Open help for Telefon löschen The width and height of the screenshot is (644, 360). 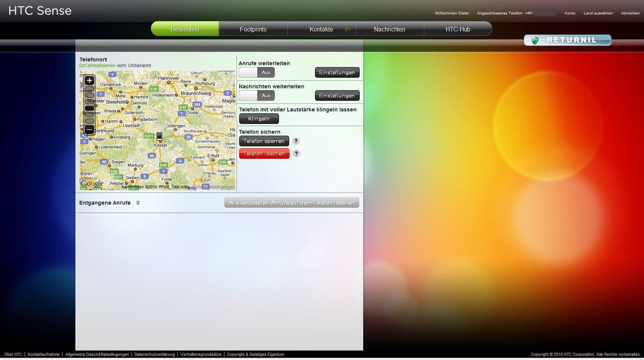[x=296, y=153]
